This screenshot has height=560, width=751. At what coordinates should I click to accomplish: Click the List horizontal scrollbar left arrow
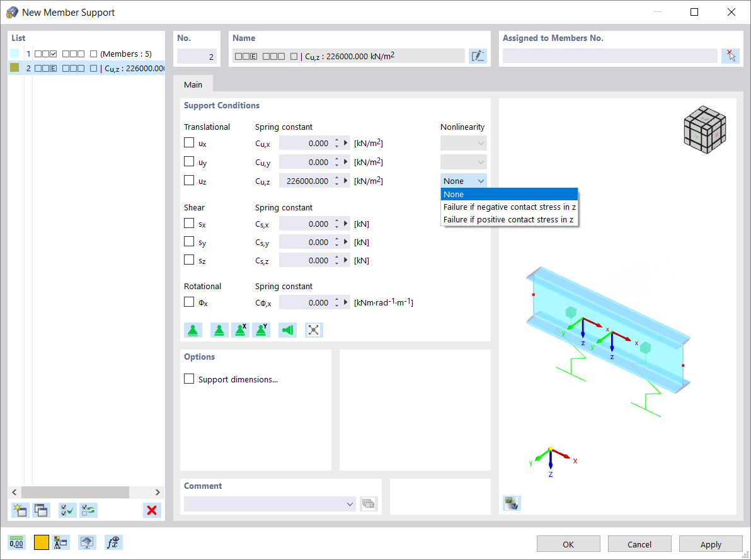14,492
